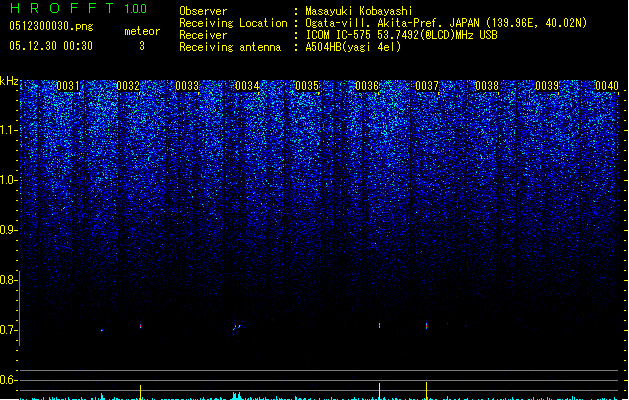Viewport: 629px width, 400px height.
Task: Click the scattered echo near marker 0034
Action: tap(237, 327)
